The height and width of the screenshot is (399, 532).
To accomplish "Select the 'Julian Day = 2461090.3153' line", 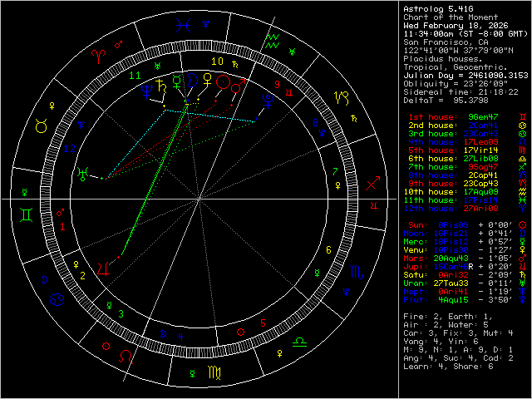I will pos(465,76).
